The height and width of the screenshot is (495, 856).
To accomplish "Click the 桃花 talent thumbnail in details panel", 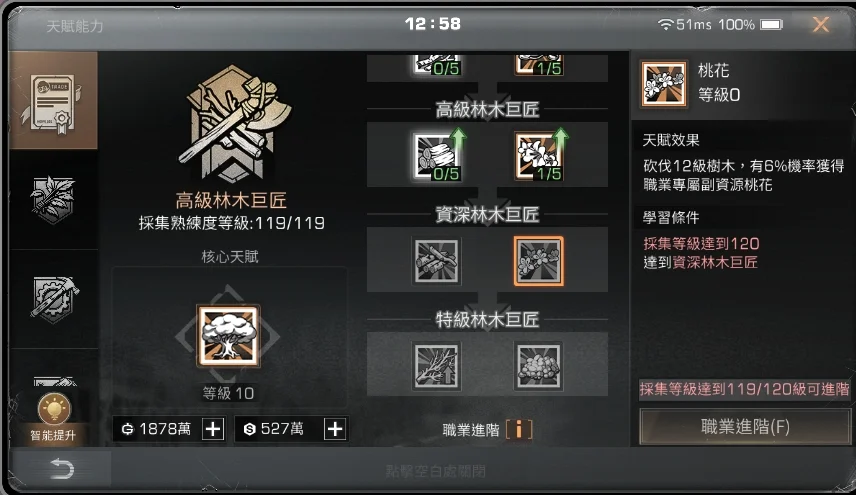I will click(664, 84).
